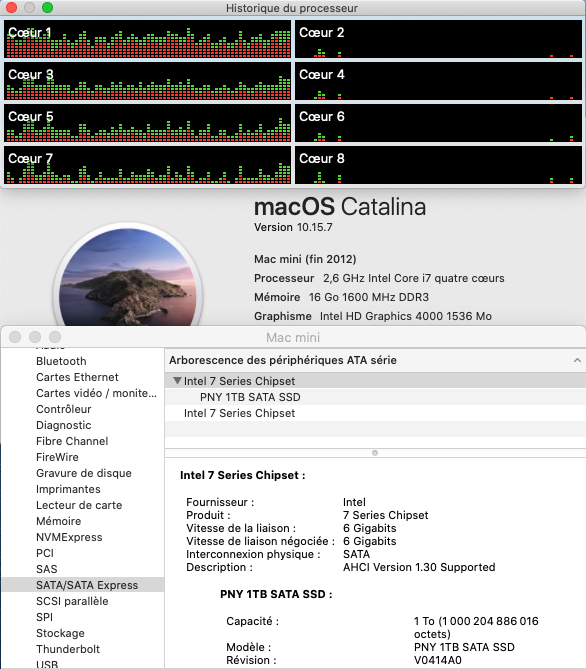
Task: Click the Version 10.15.7 text
Action: click(293, 227)
